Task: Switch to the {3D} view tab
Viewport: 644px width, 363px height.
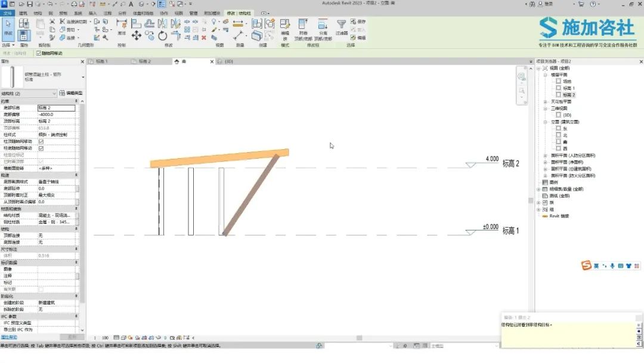Action: click(229, 61)
